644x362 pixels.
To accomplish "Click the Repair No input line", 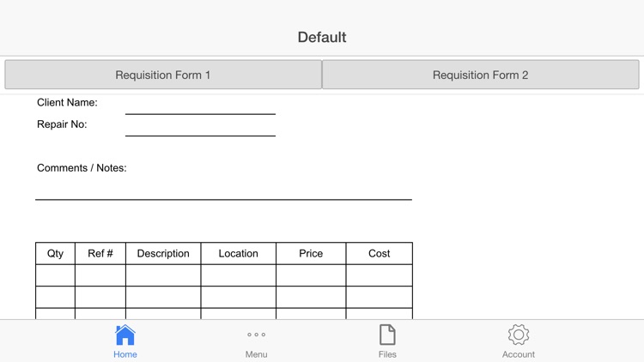I will pos(200,128).
